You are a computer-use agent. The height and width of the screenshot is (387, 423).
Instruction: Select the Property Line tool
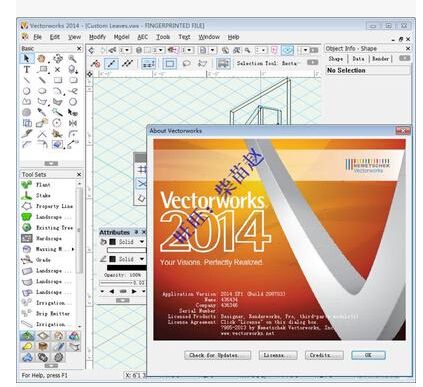coord(47,206)
